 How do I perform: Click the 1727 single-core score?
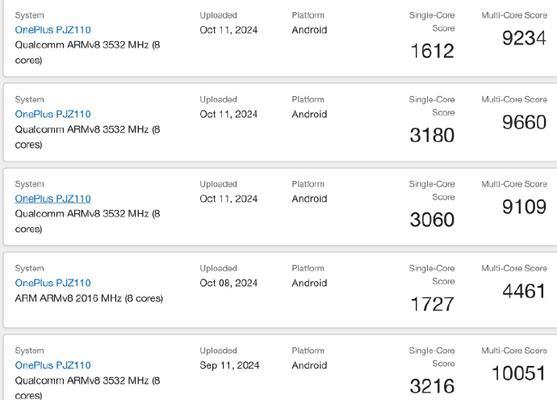coord(432,304)
